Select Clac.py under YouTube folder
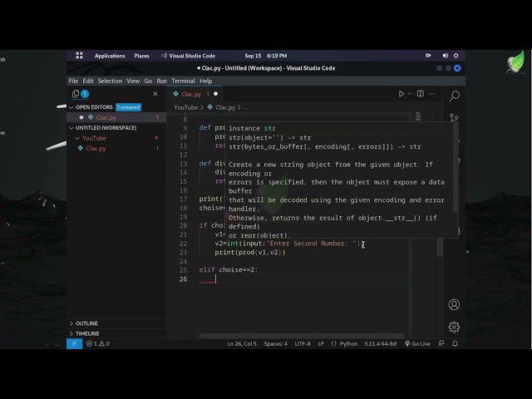The image size is (532, 399). point(116,148)
